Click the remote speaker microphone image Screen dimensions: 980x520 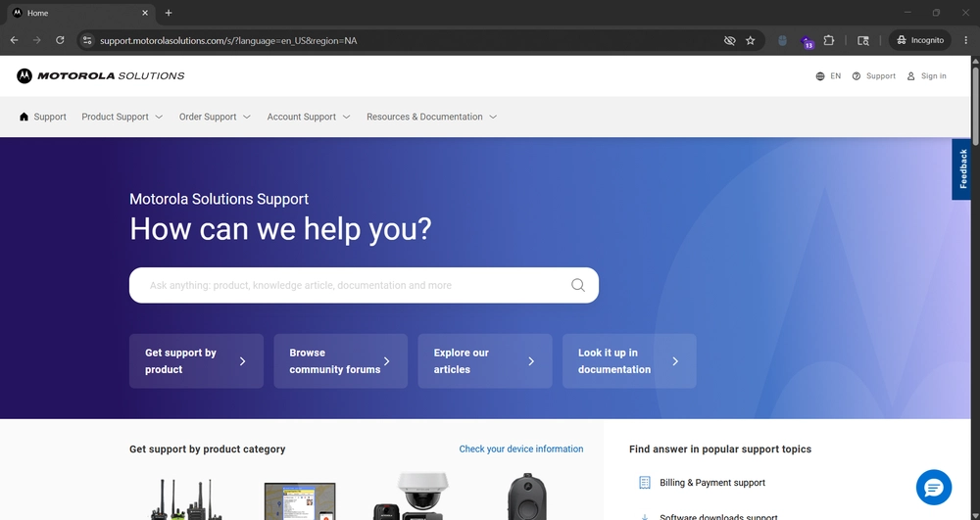pyautogui.click(x=527, y=497)
